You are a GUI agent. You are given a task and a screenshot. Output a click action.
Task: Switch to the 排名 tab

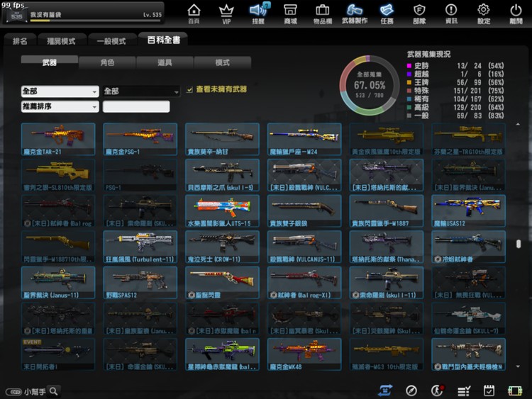coord(20,41)
